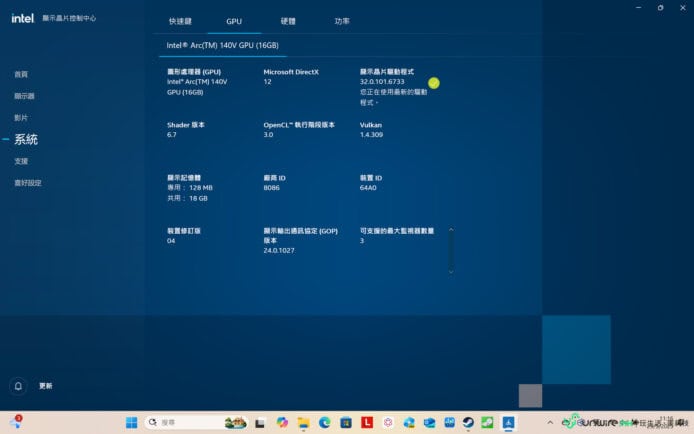Open the widgets icon with red badge
694x434 pixels.
(x=16, y=422)
